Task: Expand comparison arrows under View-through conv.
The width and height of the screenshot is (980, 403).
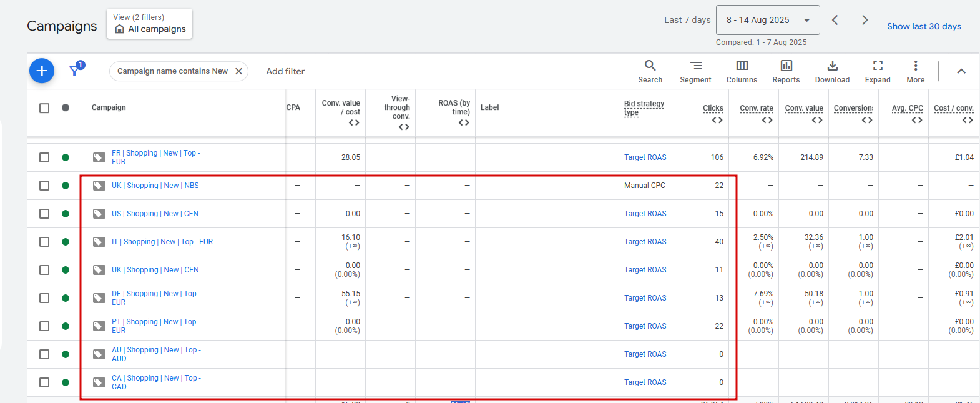Action: click(x=404, y=127)
